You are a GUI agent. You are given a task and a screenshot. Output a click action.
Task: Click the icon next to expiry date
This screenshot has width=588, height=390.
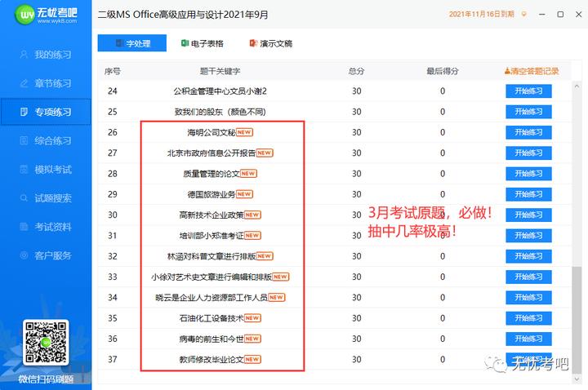(x=523, y=14)
